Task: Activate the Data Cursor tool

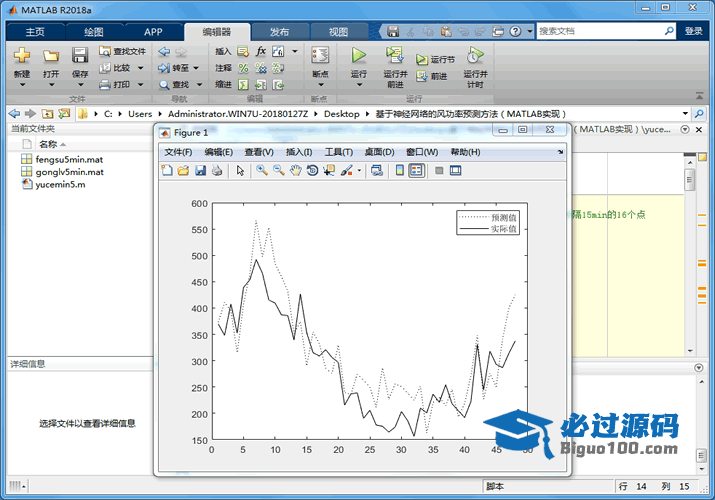Action: point(329,171)
